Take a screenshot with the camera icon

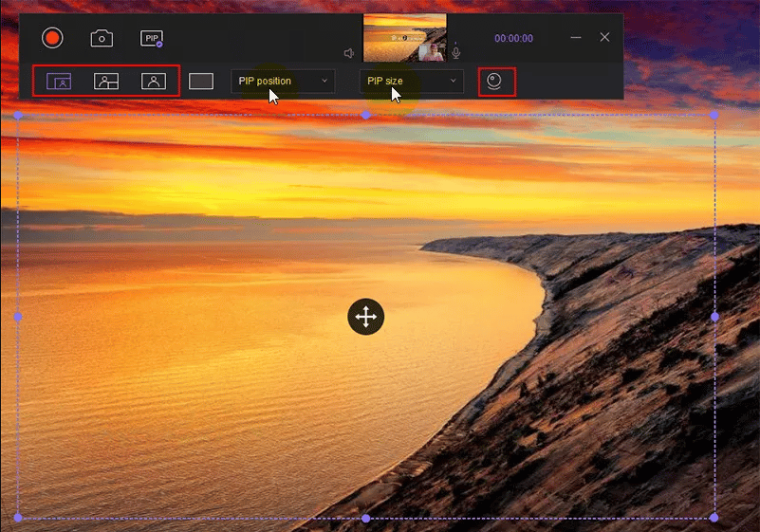pyautogui.click(x=102, y=38)
